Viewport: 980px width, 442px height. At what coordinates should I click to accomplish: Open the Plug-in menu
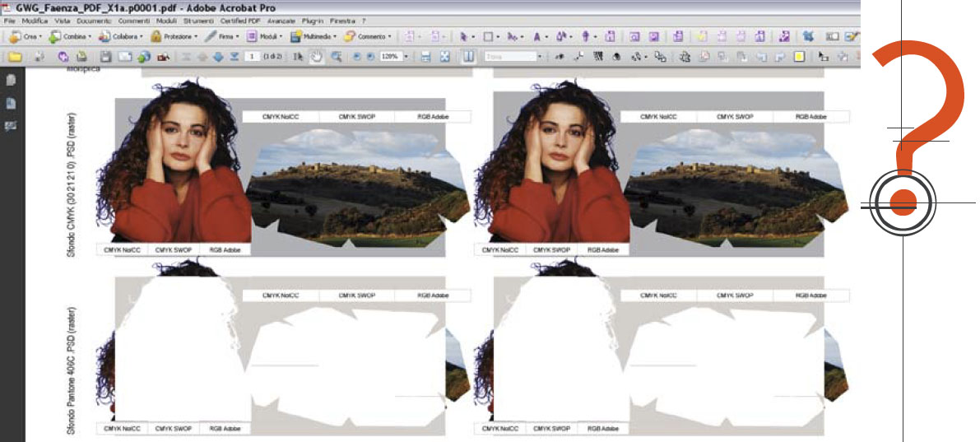[312, 21]
